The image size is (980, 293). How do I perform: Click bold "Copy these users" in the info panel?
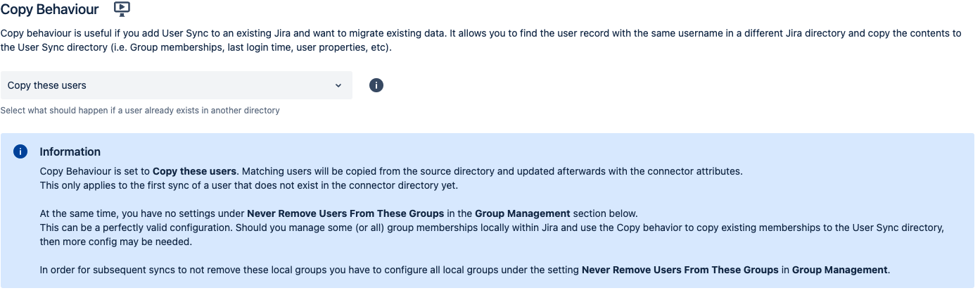pyautogui.click(x=194, y=171)
